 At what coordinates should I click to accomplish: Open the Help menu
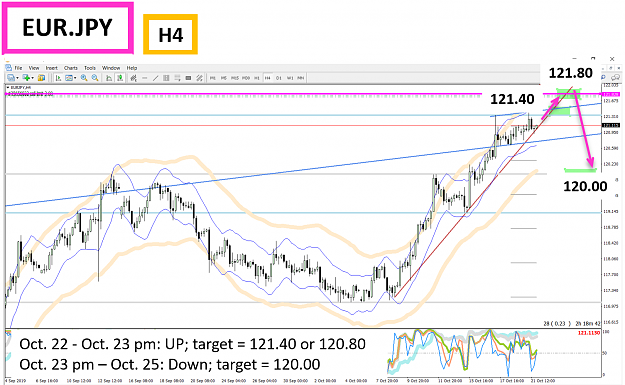(x=132, y=68)
